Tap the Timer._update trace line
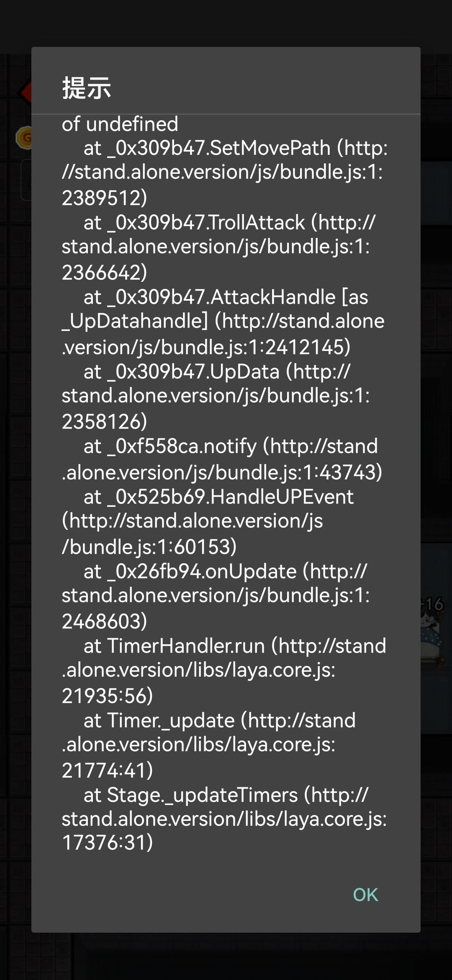 [209, 745]
